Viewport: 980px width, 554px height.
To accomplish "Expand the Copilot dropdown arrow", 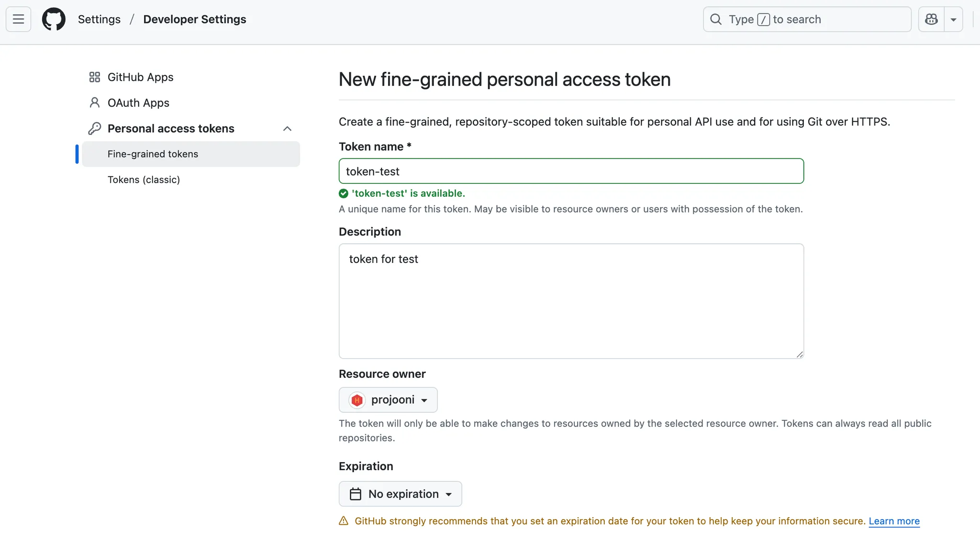I will coord(953,20).
